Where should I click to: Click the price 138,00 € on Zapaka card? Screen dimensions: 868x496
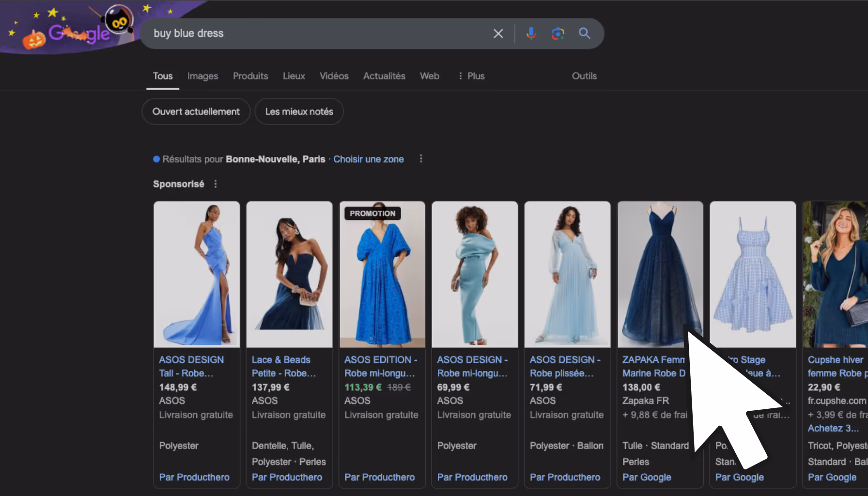click(x=641, y=387)
